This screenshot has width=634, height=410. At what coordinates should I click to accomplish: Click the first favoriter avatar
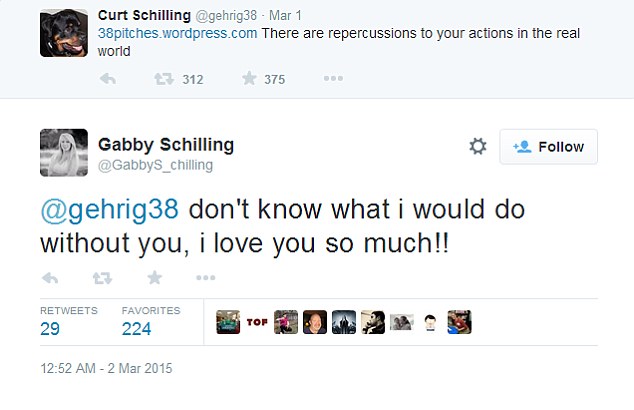[x=228, y=322]
